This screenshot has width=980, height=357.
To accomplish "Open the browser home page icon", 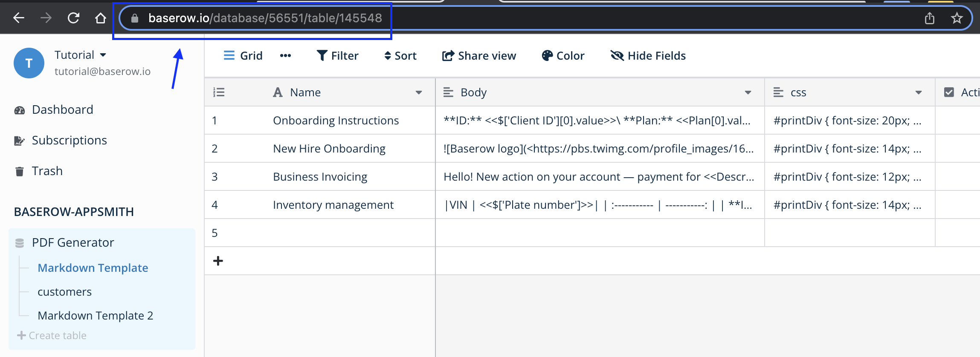I will click(x=101, y=18).
